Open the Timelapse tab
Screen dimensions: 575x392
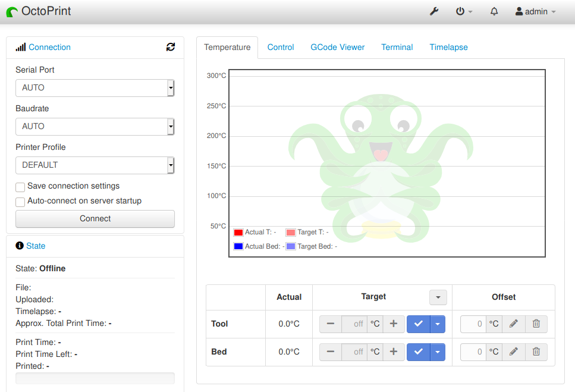click(x=448, y=48)
